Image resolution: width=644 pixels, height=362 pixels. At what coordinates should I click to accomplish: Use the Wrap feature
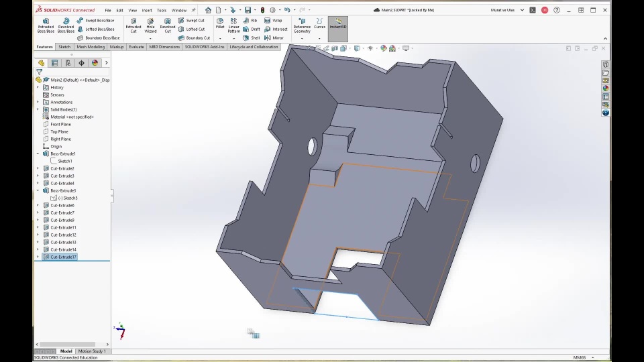click(273, 21)
